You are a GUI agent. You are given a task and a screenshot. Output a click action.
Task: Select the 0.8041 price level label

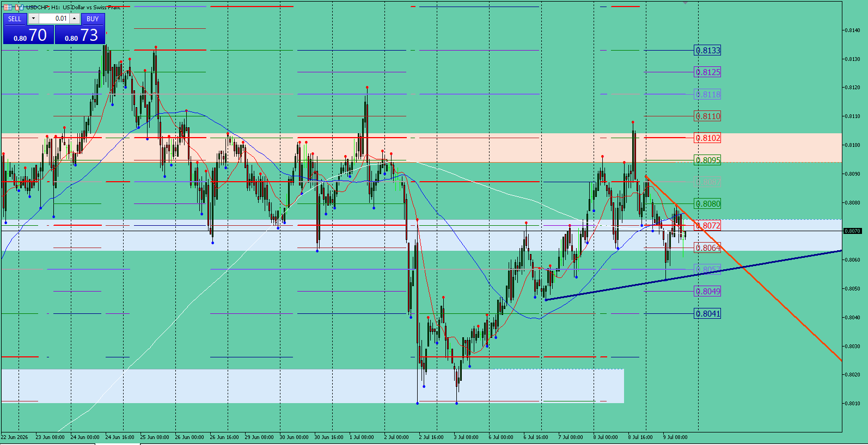click(x=707, y=314)
